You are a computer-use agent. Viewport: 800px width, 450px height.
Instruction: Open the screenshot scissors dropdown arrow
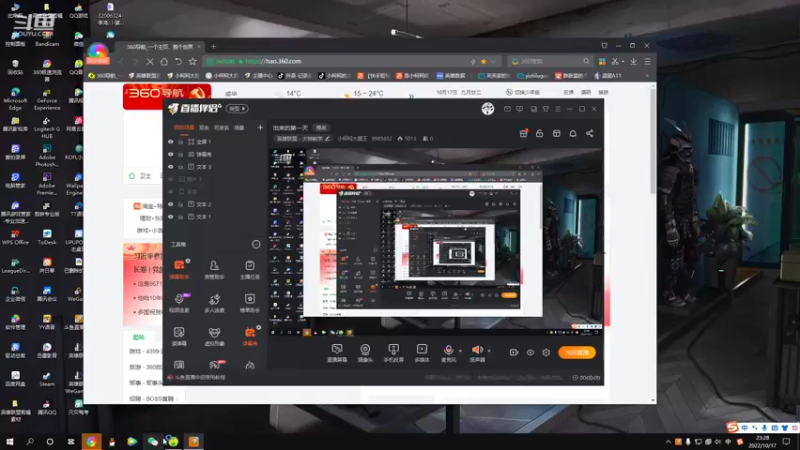tap(622, 62)
